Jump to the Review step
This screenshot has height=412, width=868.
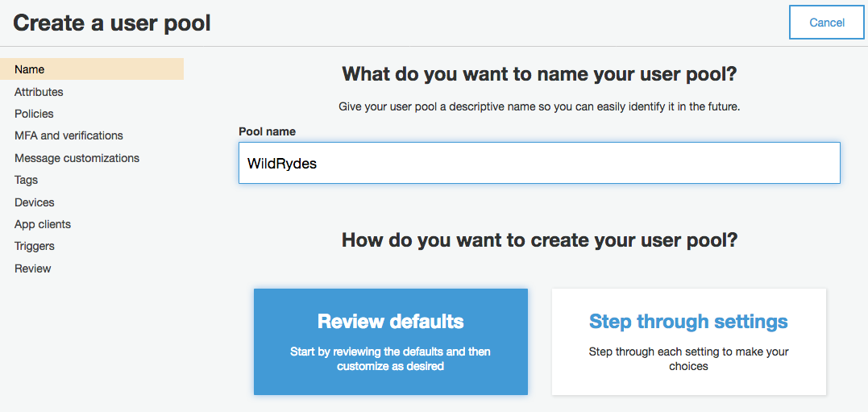(33, 268)
